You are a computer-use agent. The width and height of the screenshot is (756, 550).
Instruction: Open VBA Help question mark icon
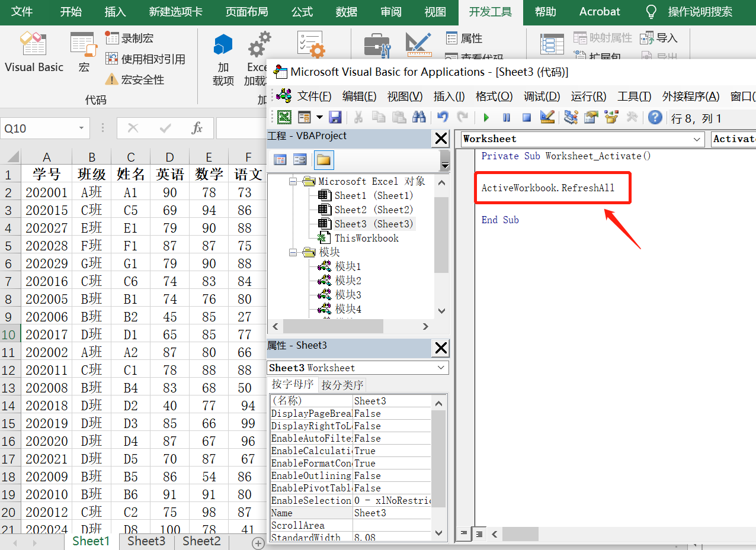(x=655, y=117)
